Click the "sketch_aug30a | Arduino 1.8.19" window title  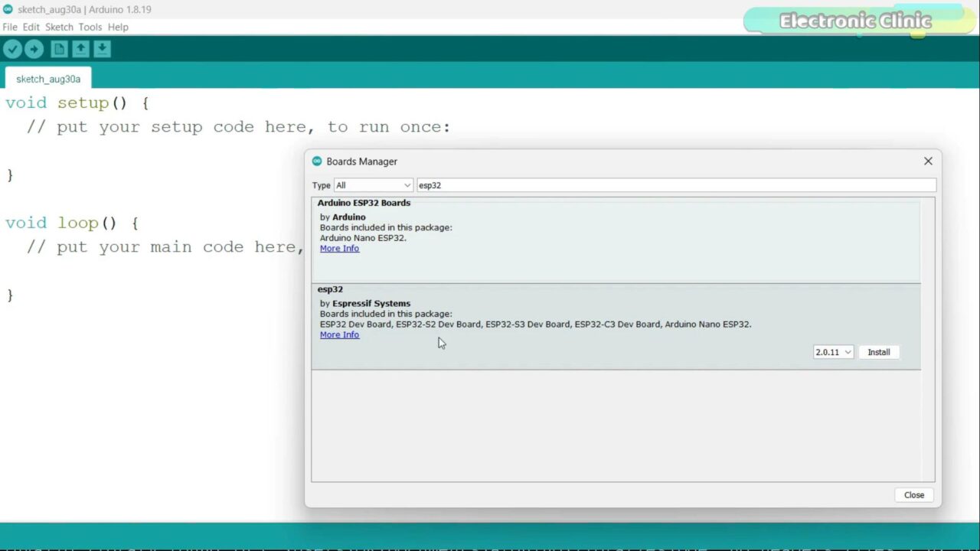pos(84,10)
